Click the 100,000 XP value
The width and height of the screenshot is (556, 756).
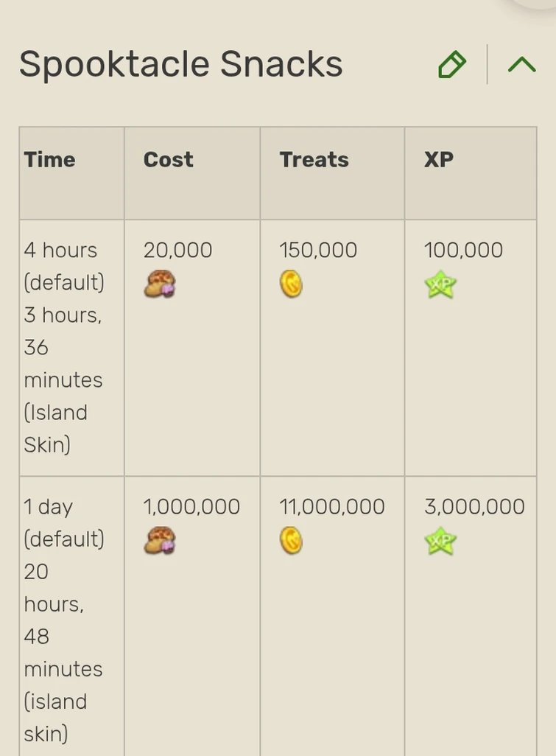[x=463, y=251]
